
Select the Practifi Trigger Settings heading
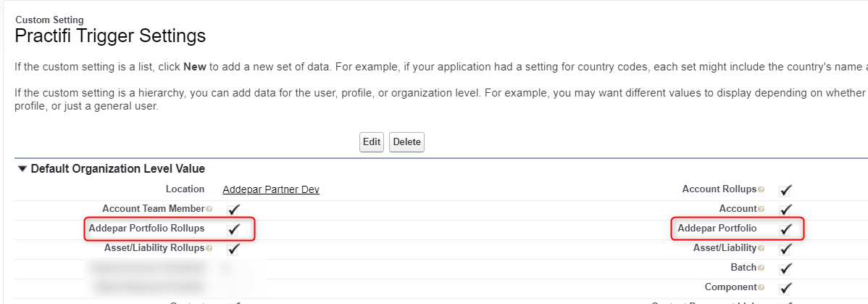coord(110,36)
